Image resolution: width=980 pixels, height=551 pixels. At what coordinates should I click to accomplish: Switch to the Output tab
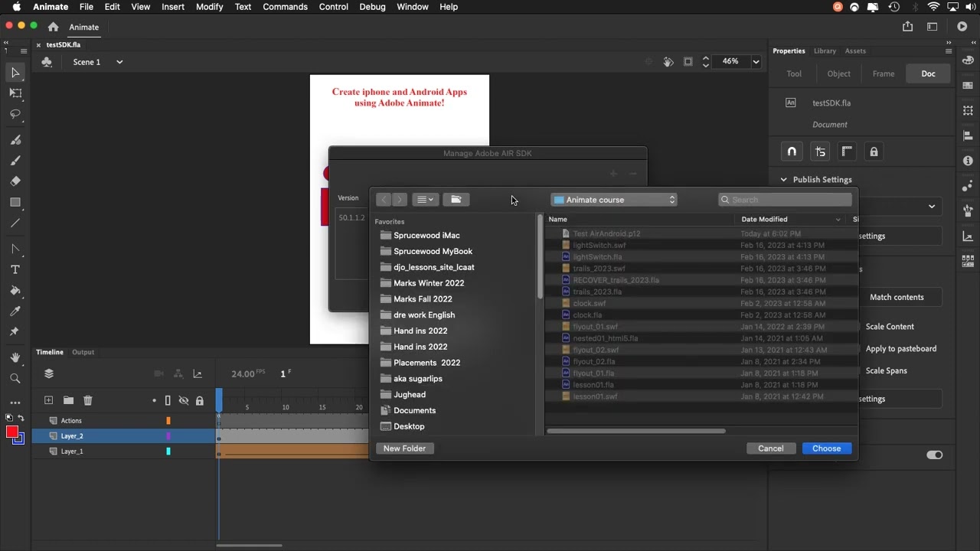coord(83,352)
